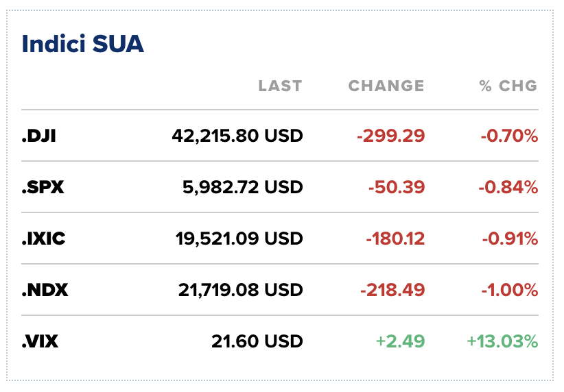The image size is (564, 392).
Task: Select the SPX change value -50.39
Action: pos(397,187)
